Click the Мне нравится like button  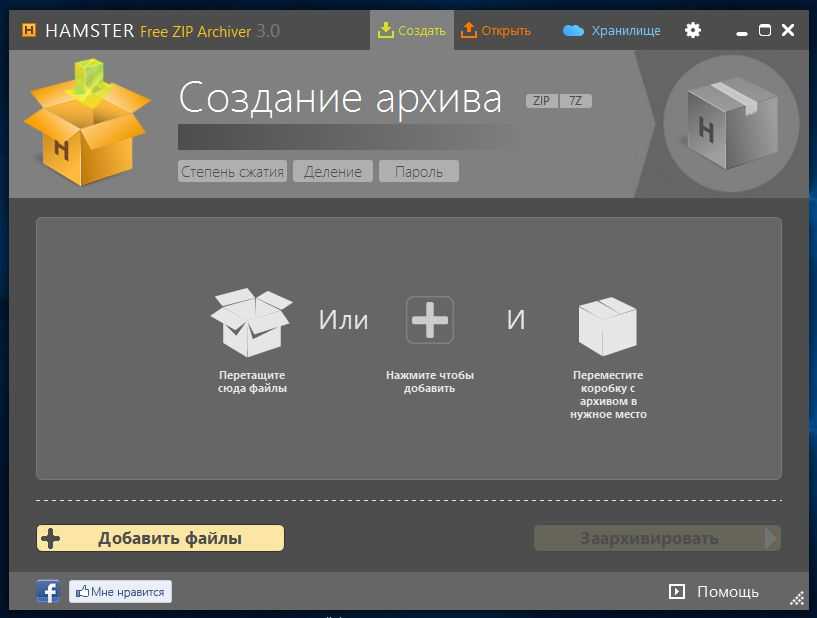(120, 592)
